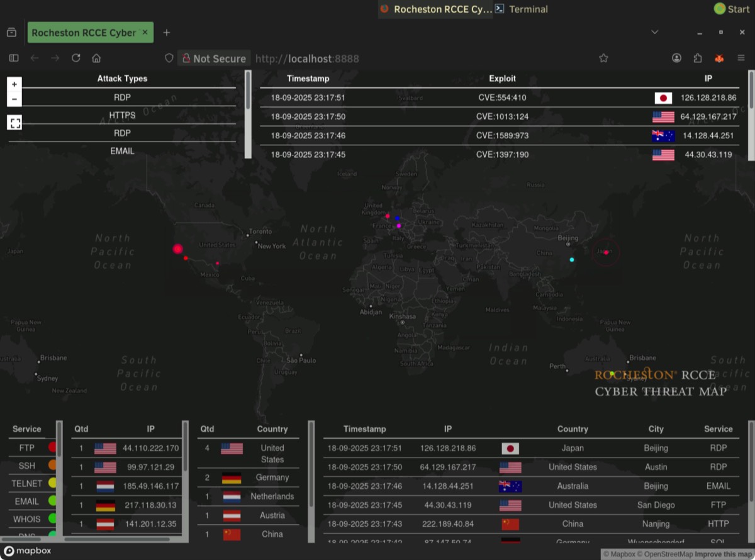The width and height of the screenshot is (755, 560).
Task: Open the Start menu
Action: tap(732, 9)
